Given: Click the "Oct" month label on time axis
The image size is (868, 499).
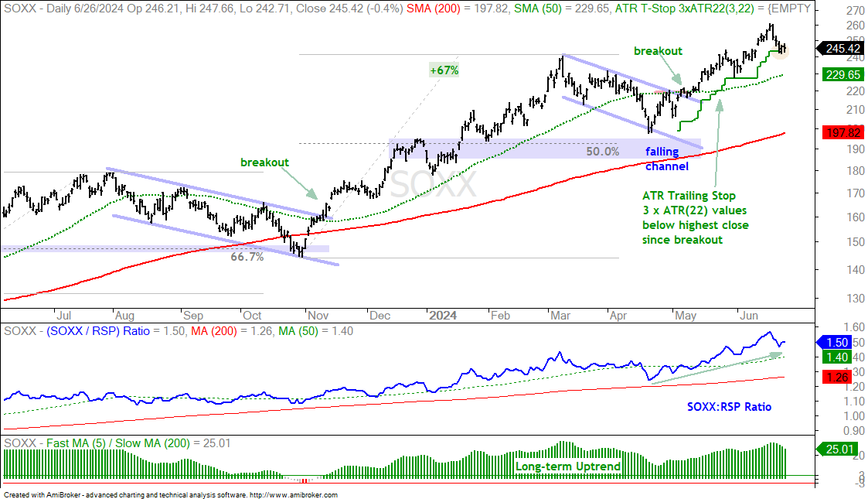Looking at the screenshot, I should click(252, 316).
